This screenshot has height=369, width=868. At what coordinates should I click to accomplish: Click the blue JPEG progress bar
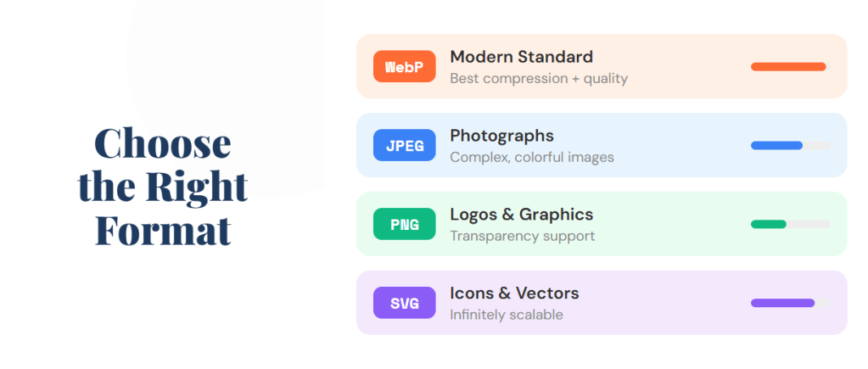(x=776, y=145)
